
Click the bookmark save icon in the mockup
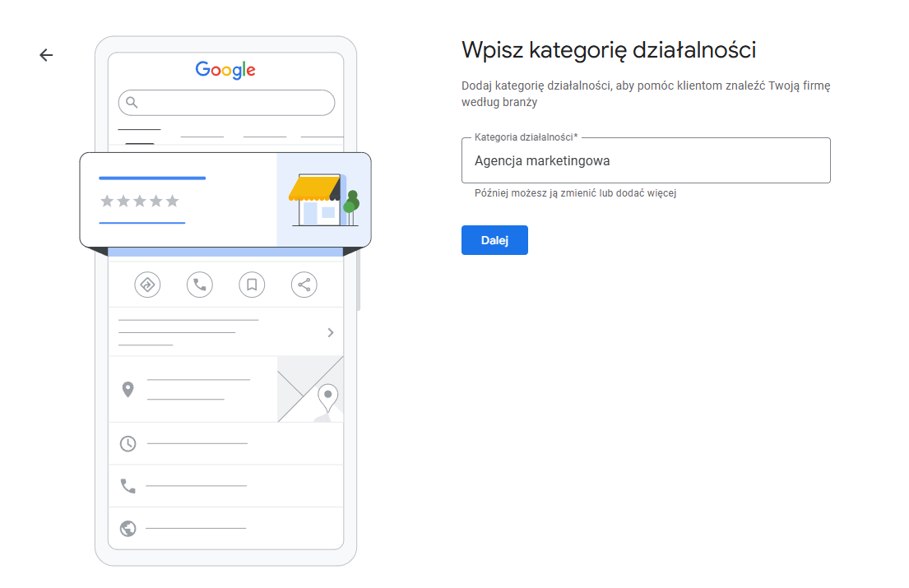tap(252, 285)
